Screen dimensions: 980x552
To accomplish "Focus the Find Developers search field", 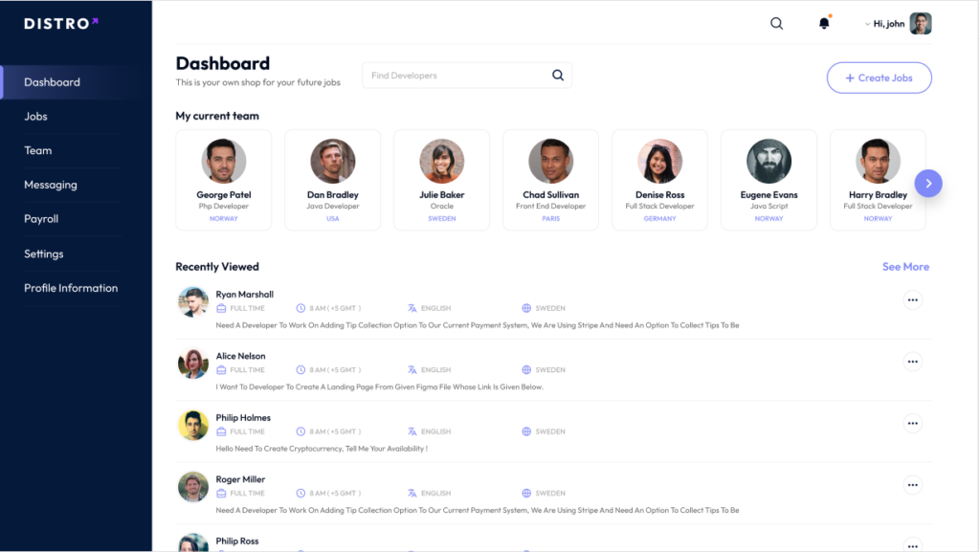I will [467, 76].
